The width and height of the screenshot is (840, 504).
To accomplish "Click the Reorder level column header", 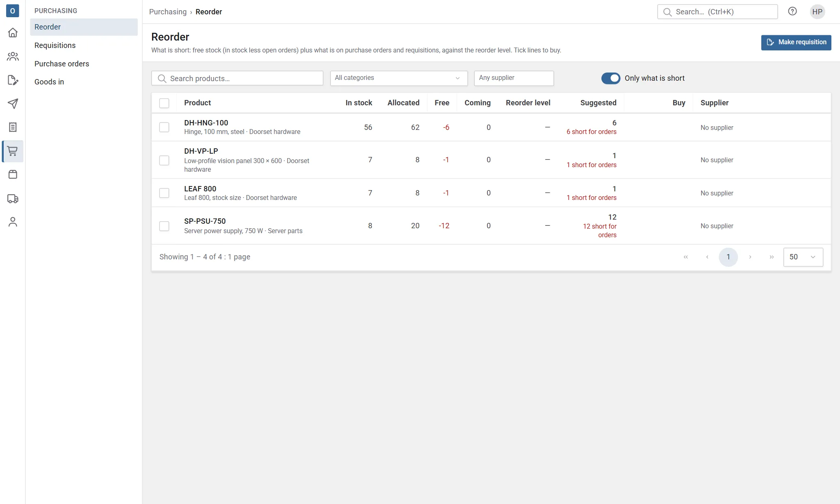I will click(528, 103).
